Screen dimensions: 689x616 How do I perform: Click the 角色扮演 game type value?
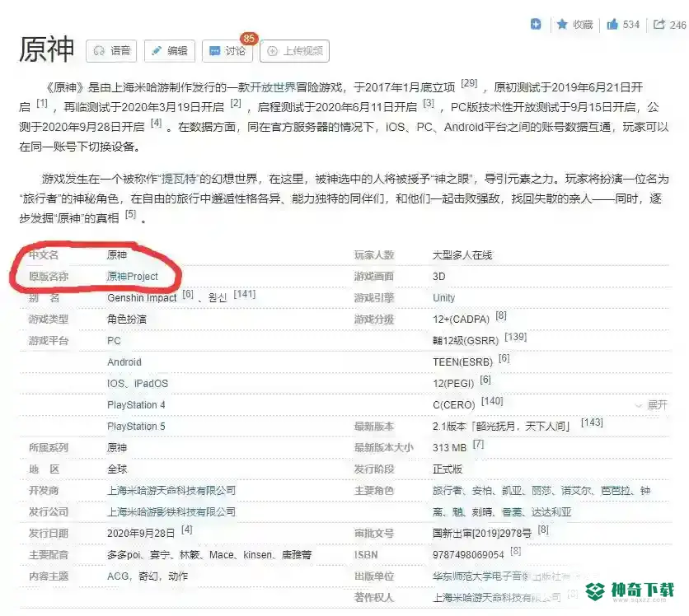point(127,320)
